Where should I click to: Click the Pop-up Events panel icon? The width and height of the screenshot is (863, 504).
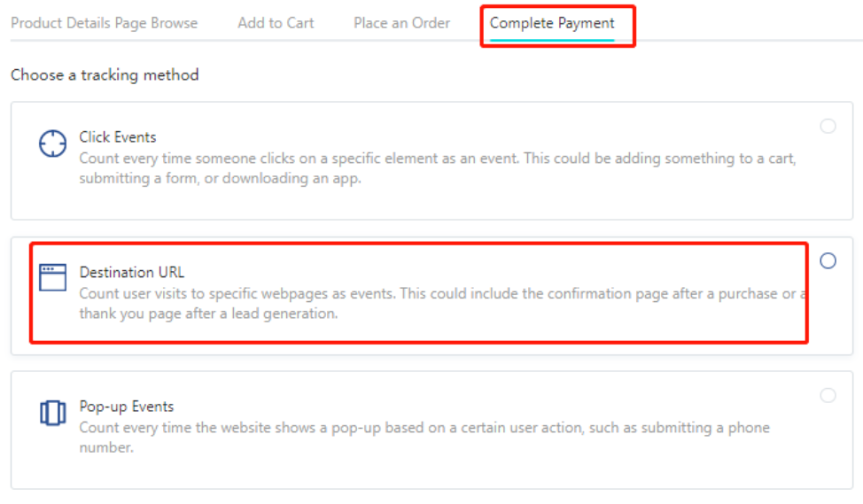[53, 413]
